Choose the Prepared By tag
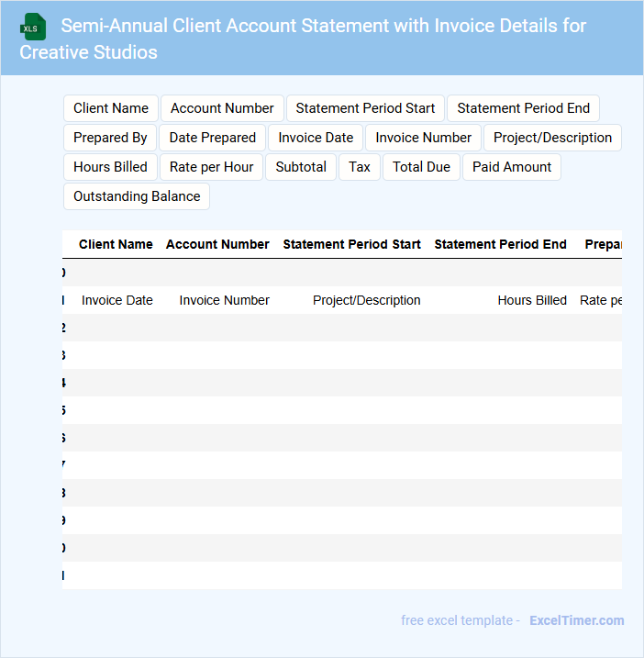The image size is (644, 658). [x=110, y=138]
